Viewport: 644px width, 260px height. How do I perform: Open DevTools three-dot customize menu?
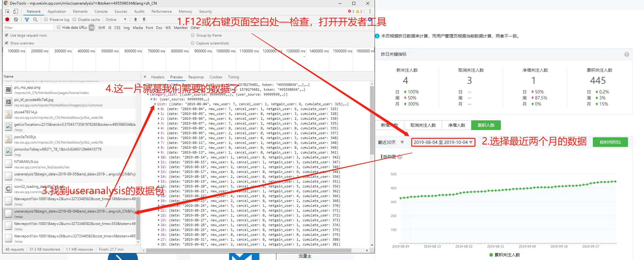pyautogui.click(x=370, y=11)
